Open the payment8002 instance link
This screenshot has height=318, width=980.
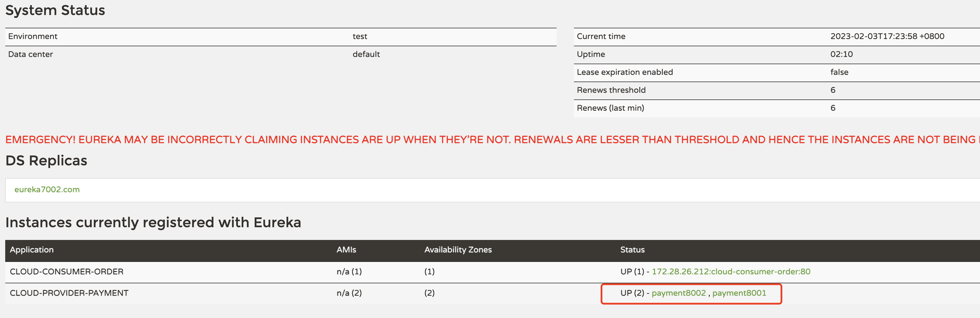click(x=678, y=293)
